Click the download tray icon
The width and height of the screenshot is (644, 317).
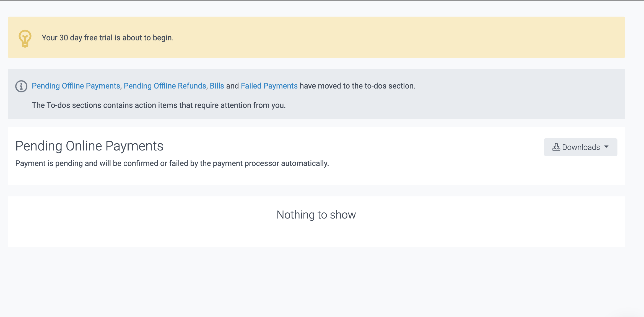coord(556,147)
